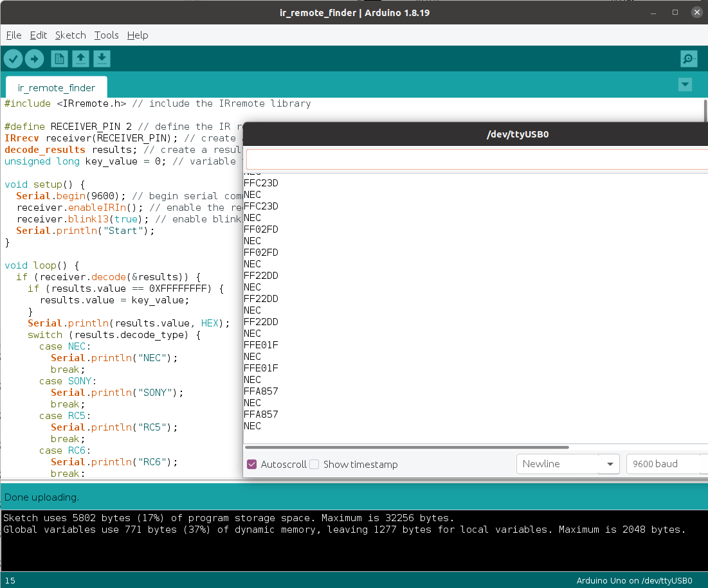Close the Arduino IDE window
The width and height of the screenshot is (708, 588).
tap(696, 13)
